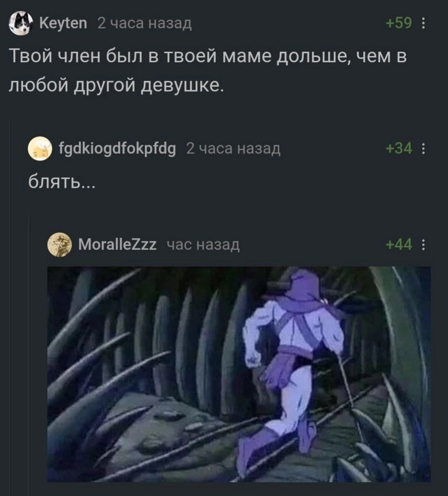Open three-dot menu on fgdkiogdfokpfdg's comment
Image resolution: width=448 pixels, height=496 pixels.
pos(424,148)
